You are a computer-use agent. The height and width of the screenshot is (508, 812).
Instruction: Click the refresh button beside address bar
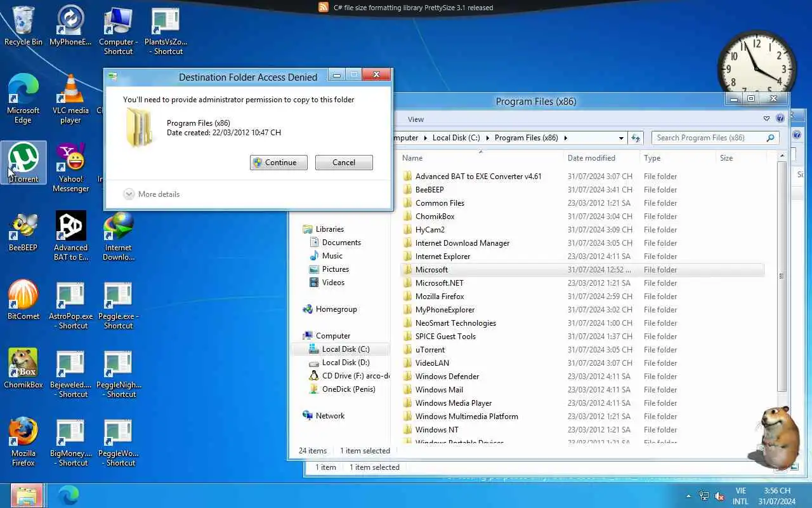coord(636,138)
